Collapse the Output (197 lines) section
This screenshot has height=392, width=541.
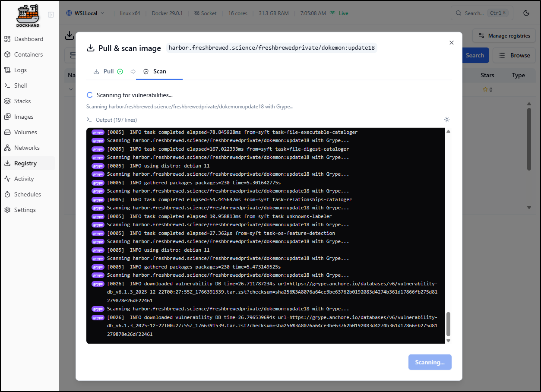112,120
